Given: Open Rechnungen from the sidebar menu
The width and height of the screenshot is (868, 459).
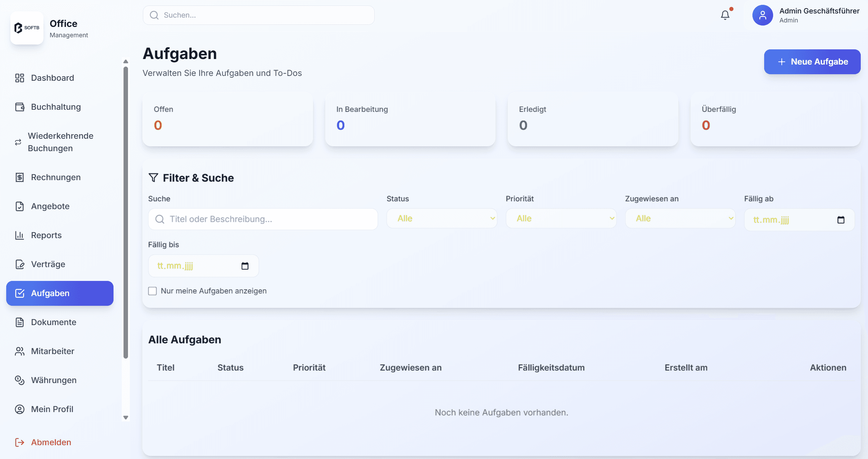Looking at the screenshot, I should click(56, 177).
